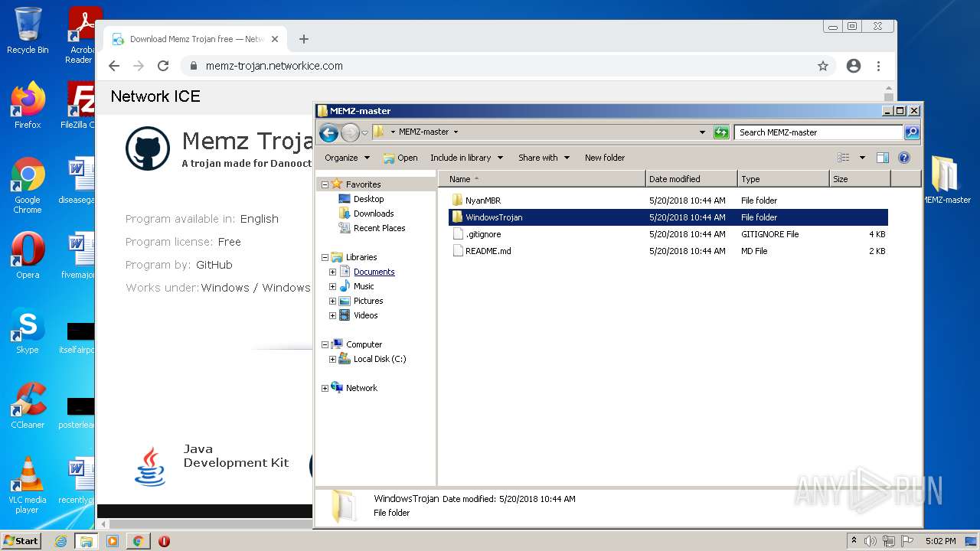The width and height of the screenshot is (980, 551).
Task: Show the preview pane in Explorer
Action: point(882,158)
